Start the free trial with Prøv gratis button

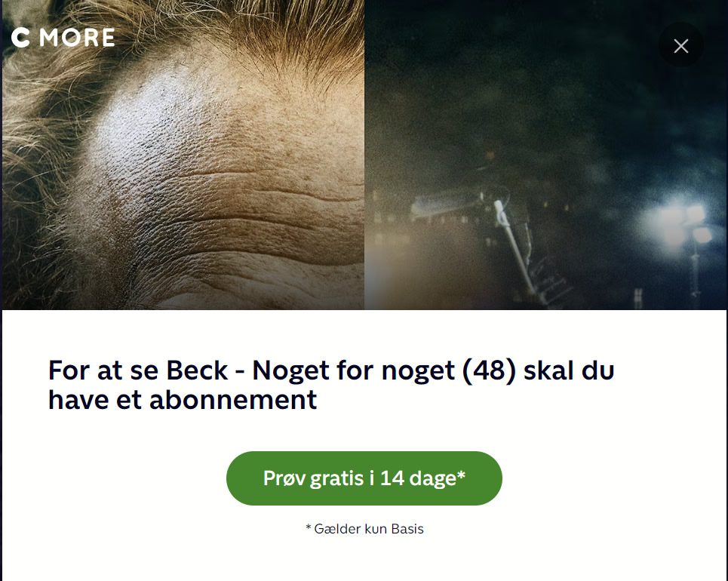tap(364, 478)
